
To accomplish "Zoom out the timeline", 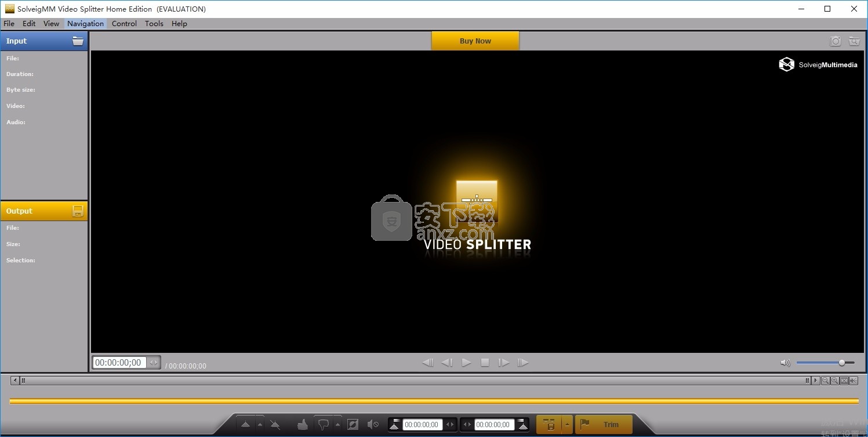I will [825, 381].
